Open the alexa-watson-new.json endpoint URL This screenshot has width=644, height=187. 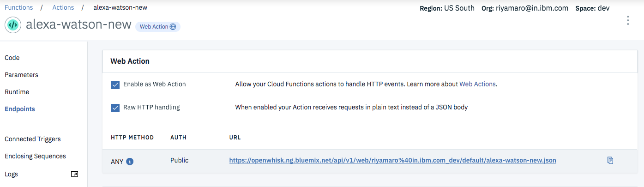[x=392, y=161]
